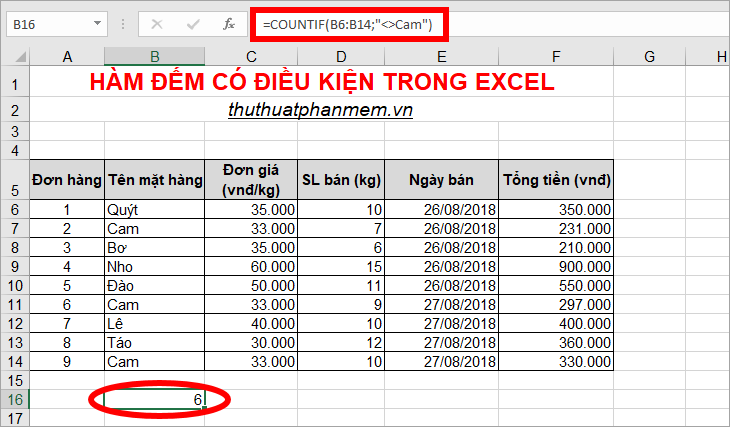Select the total cell 360.000

[556, 342]
